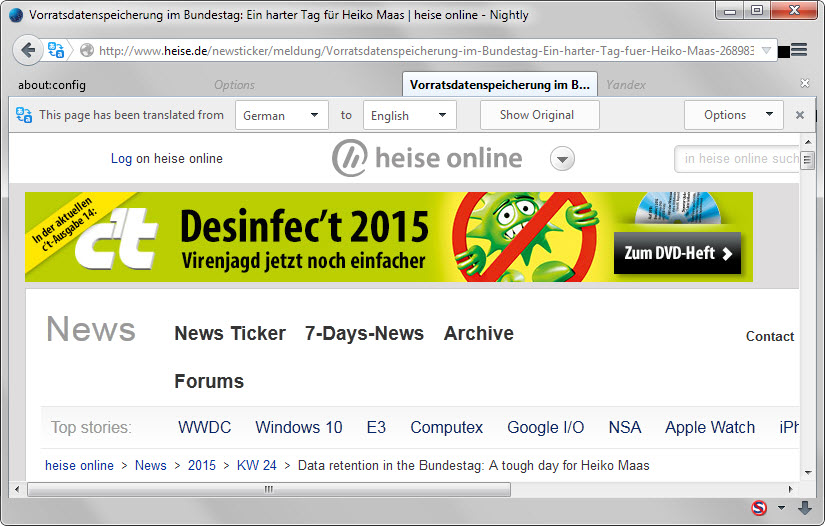Click the Contact link

770,336
